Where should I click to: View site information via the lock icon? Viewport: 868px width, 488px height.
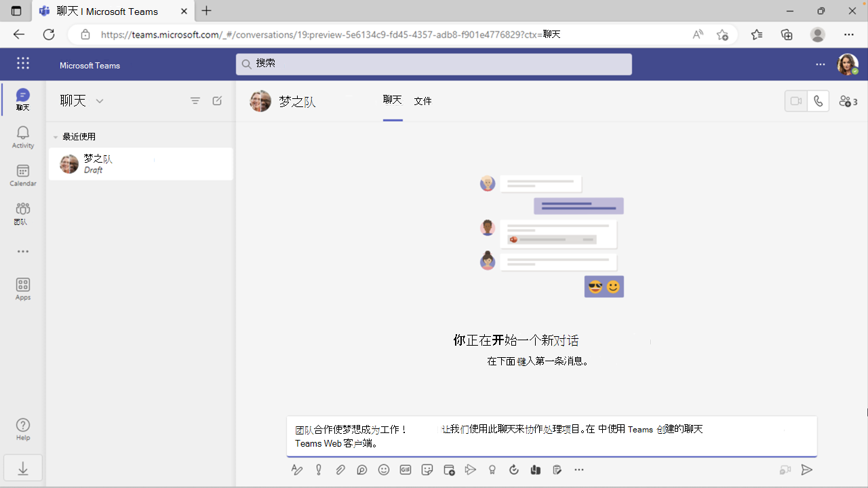click(x=85, y=35)
